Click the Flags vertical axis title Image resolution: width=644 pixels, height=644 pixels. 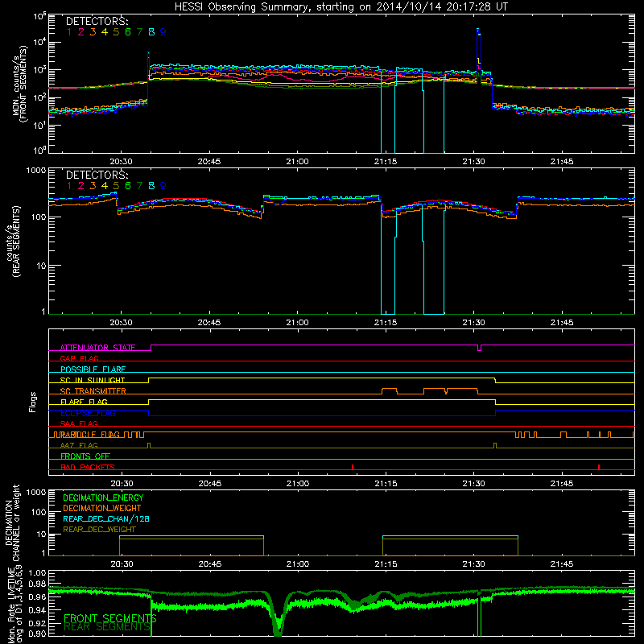click(x=33, y=402)
